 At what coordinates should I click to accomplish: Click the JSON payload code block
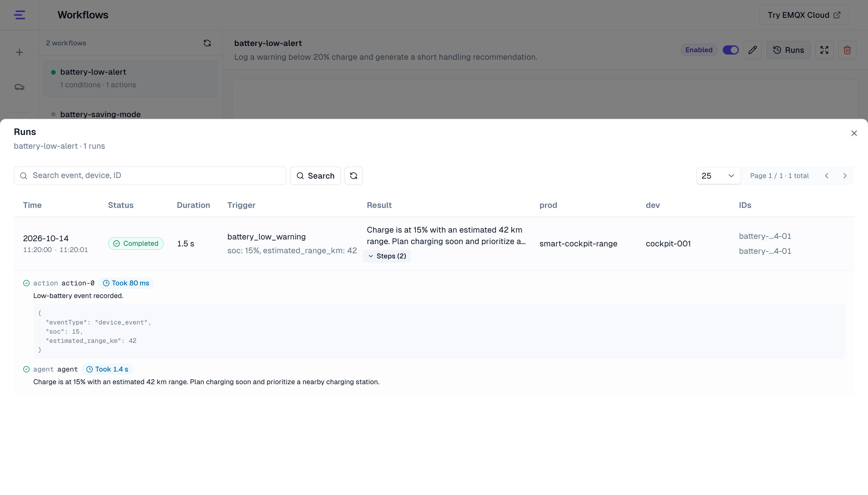click(x=439, y=331)
